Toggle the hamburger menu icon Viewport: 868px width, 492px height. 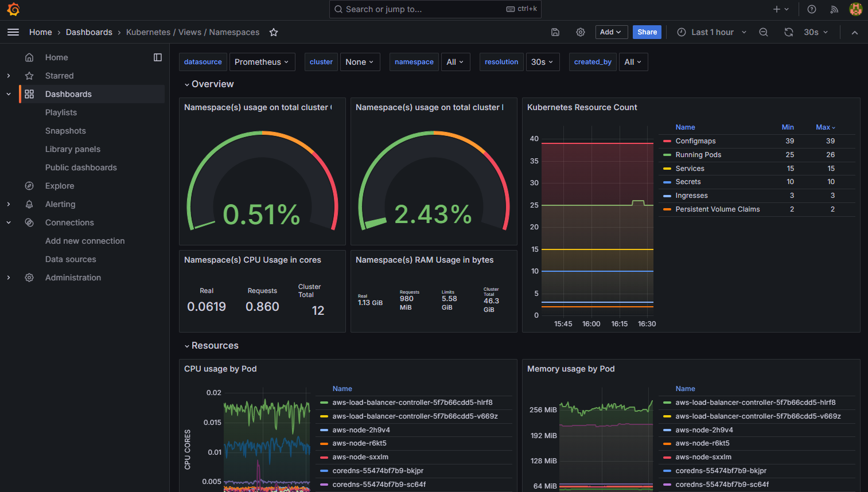point(13,32)
